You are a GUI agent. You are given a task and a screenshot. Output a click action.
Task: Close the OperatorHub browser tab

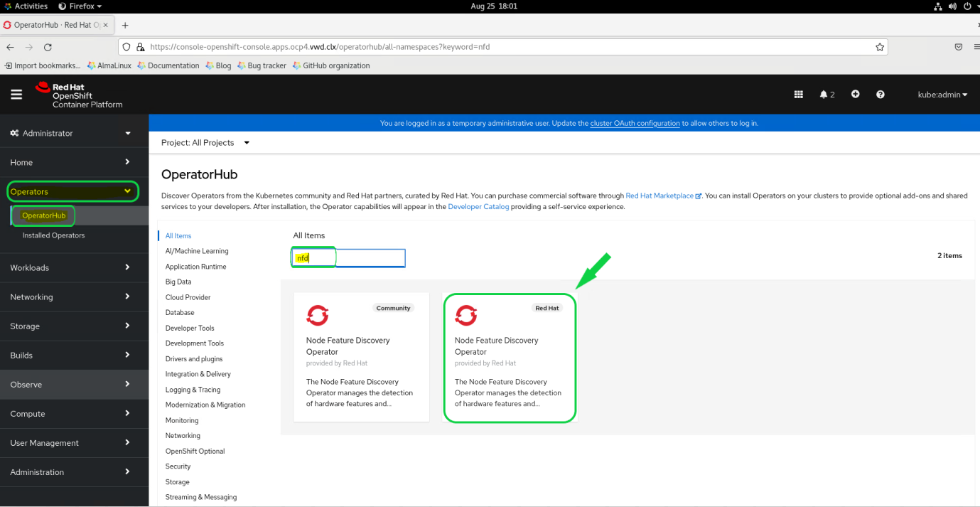tap(106, 25)
